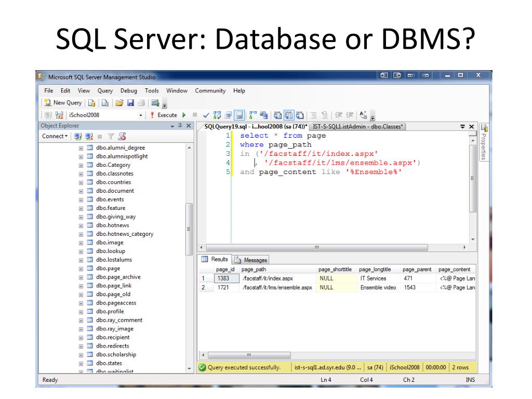Open Object Explorer window position dropdown arrow
This screenshot has height=399, width=532.
click(x=172, y=126)
